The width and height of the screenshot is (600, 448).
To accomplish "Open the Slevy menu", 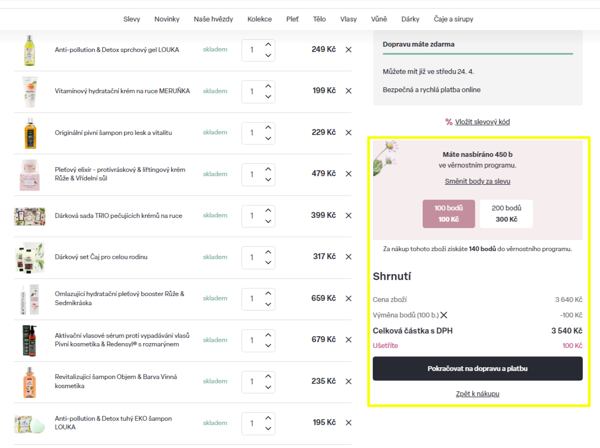I will coord(132,19).
